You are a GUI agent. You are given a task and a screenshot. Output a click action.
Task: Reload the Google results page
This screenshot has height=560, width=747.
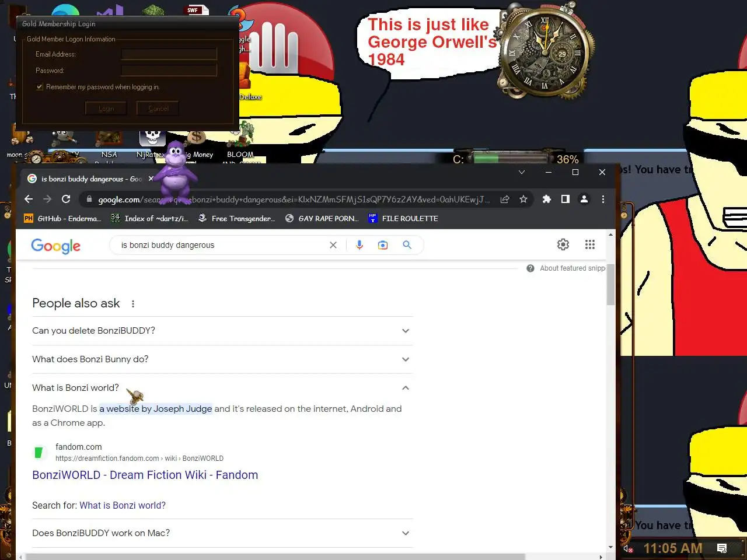[x=66, y=199]
